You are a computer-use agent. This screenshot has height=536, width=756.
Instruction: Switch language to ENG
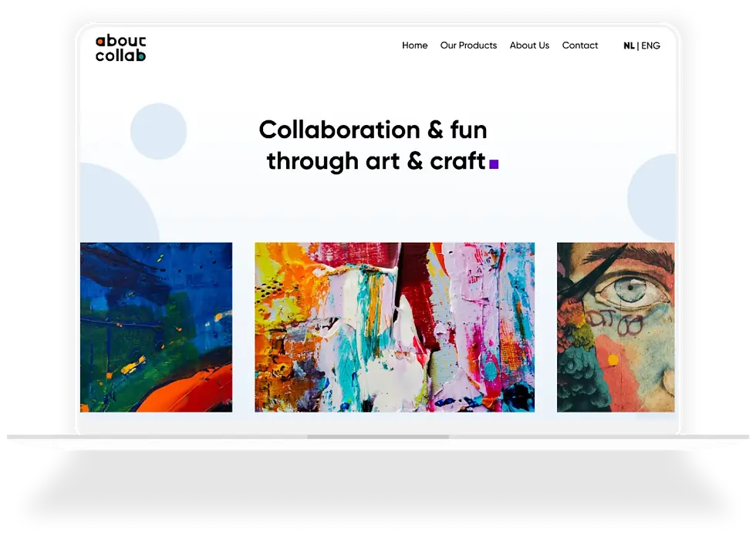tap(650, 46)
